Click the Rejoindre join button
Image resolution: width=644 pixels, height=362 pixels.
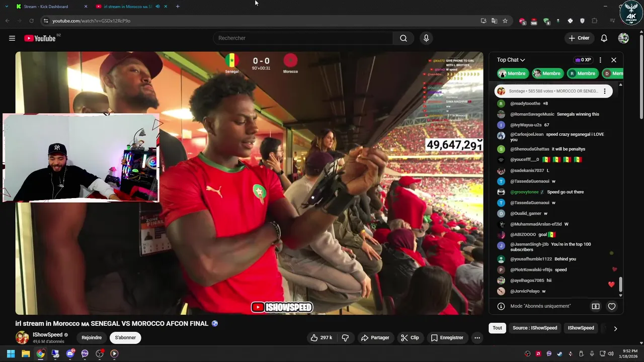(x=92, y=338)
